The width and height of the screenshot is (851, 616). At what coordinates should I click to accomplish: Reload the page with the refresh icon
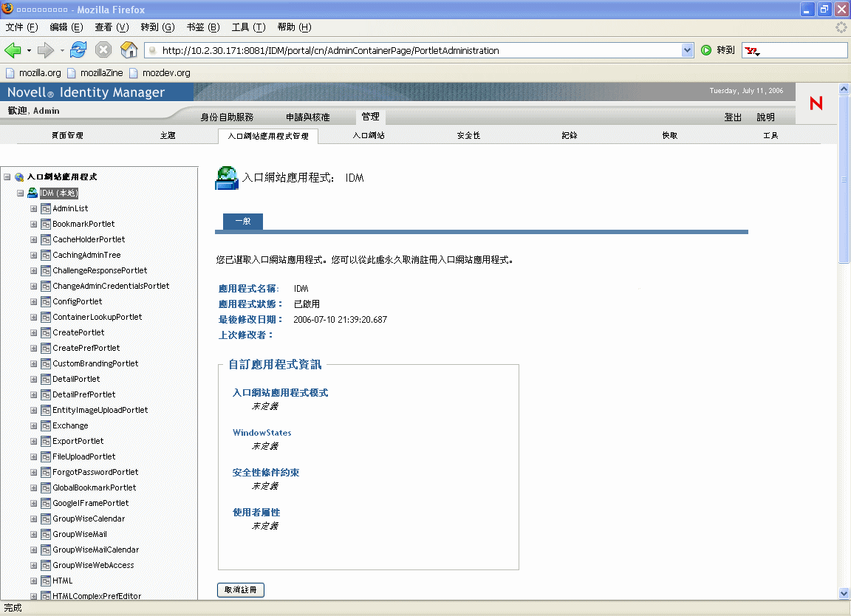(78, 50)
